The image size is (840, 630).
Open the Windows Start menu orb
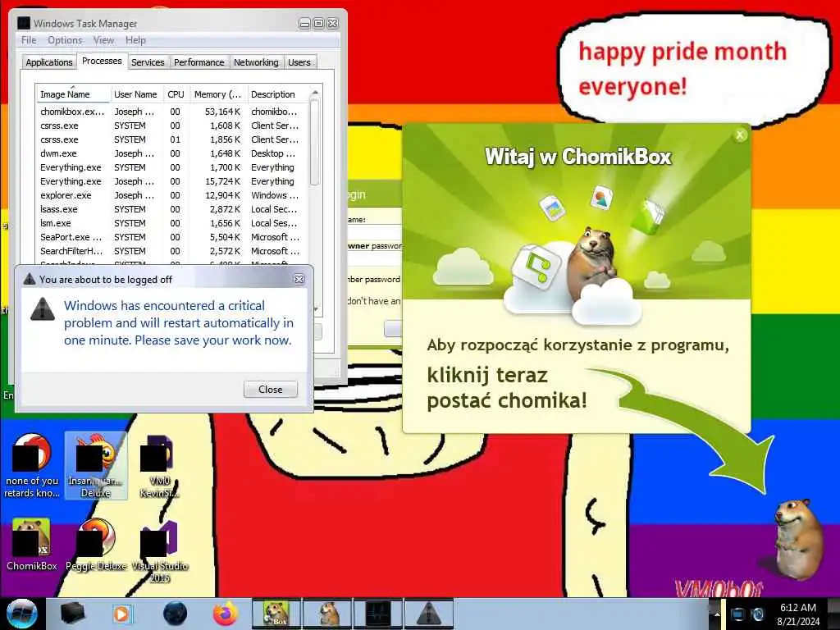[21, 614]
